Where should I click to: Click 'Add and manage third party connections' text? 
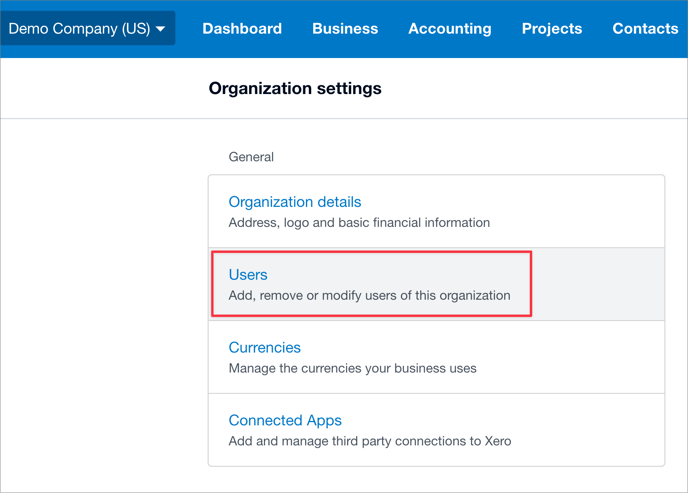(x=370, y=441)
